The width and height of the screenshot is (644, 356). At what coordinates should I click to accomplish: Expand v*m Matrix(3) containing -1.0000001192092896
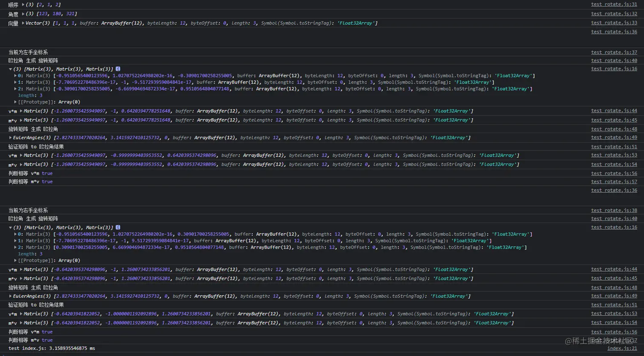[x=21, y=314]
